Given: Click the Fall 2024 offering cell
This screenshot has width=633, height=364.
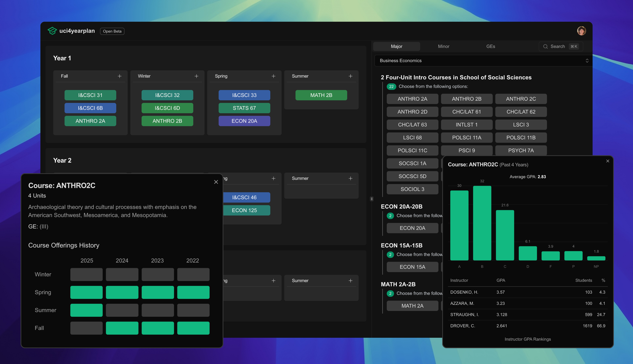Looking at the screenshot, I should point(122,328).
